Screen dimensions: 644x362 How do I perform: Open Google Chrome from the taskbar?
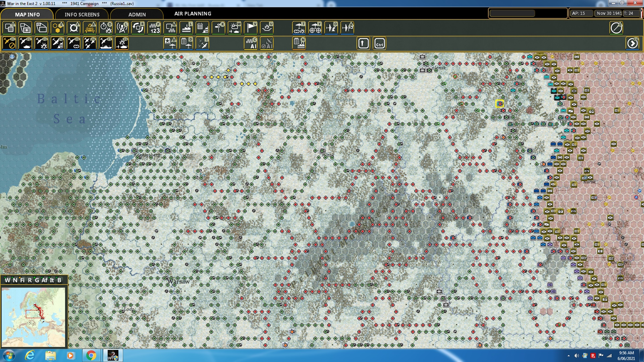91,355
